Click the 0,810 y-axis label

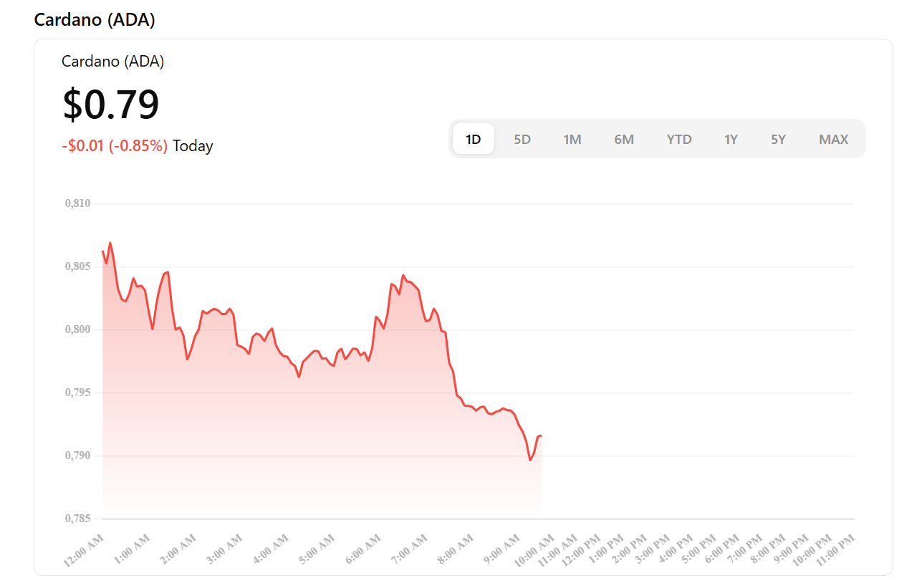click(x=78, y=203)
